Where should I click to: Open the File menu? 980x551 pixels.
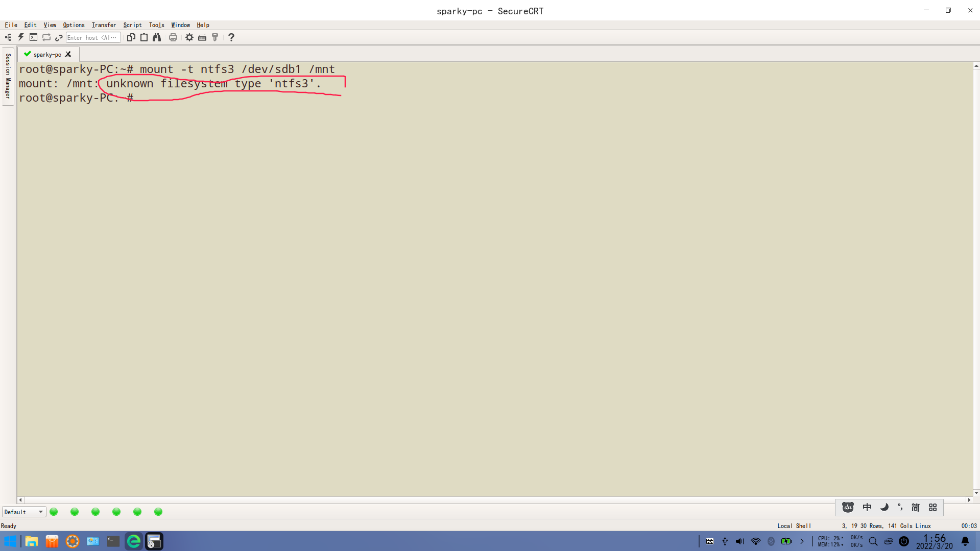click(11, 25)
